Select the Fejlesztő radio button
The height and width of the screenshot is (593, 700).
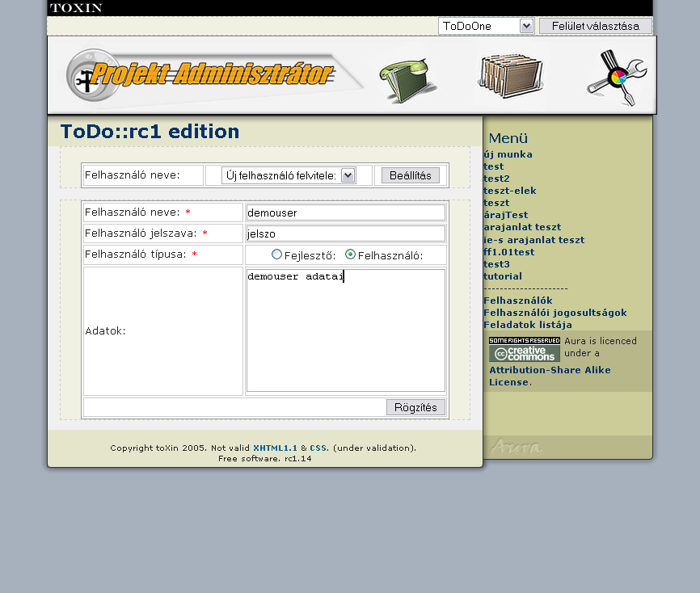click(277, 254)
